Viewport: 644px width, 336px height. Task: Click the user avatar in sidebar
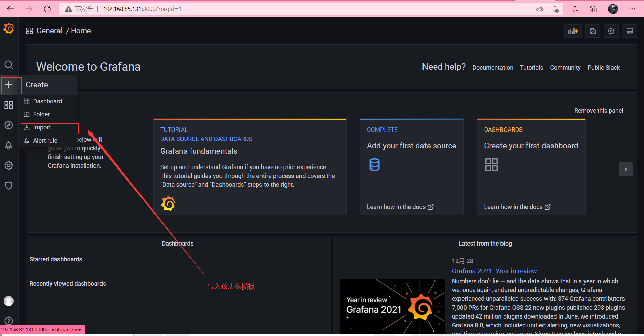[9, 301]
